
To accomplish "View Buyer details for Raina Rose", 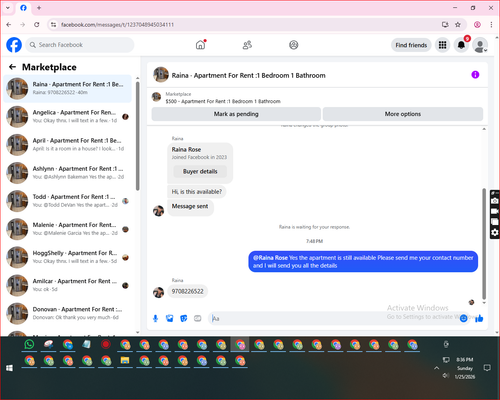I will pyautogui.click(x=200, y=171).
